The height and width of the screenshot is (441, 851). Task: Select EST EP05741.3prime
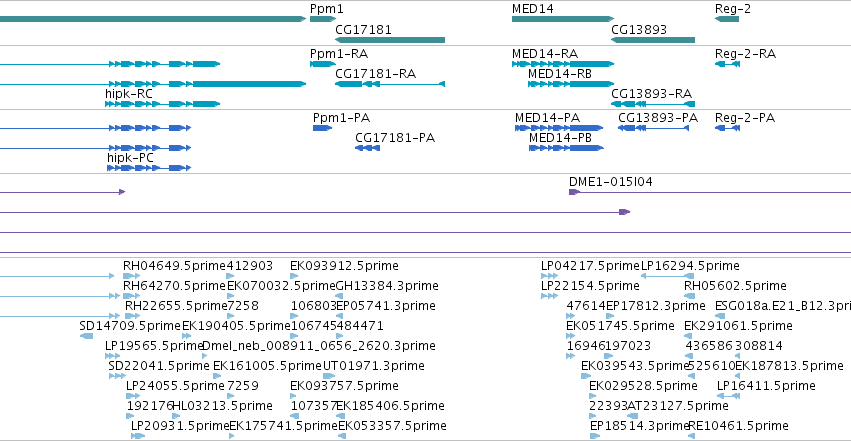(386, 306)
